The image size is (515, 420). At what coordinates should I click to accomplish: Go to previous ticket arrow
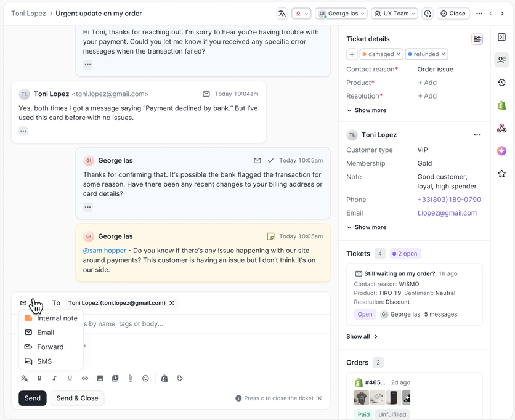pyautogui.click(x=491, y=14)
